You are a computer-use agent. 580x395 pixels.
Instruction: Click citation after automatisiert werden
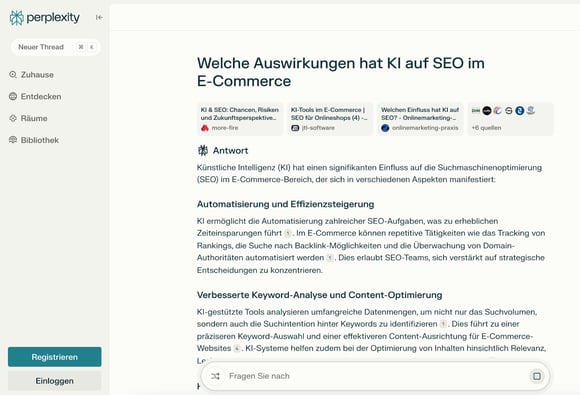coord(330,258)
